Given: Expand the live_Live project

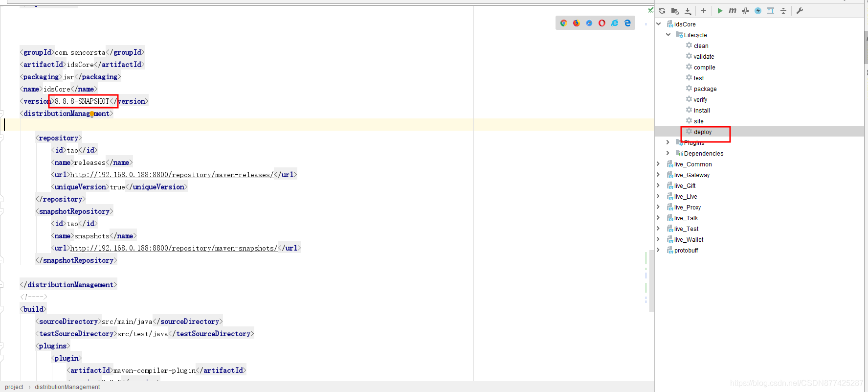Looking at the screenshot, I should pos(658,196).
